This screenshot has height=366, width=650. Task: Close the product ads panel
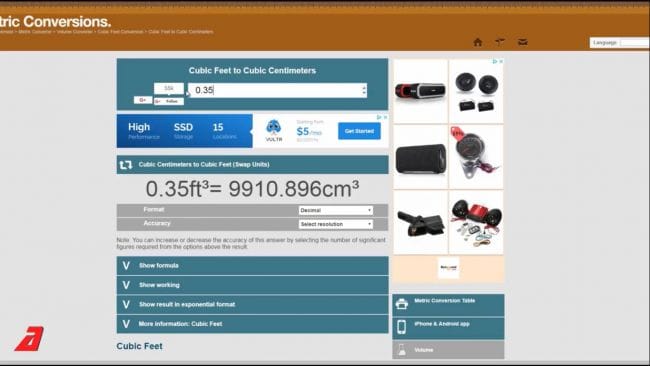(x=501, y=61)
